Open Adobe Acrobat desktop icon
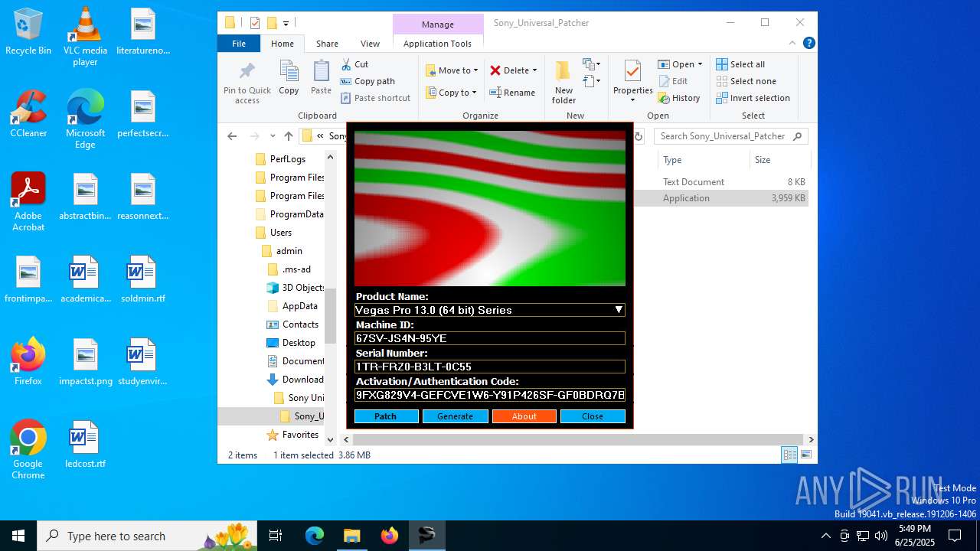This screenshot has width=980, height=551. [x=28, y=202]
